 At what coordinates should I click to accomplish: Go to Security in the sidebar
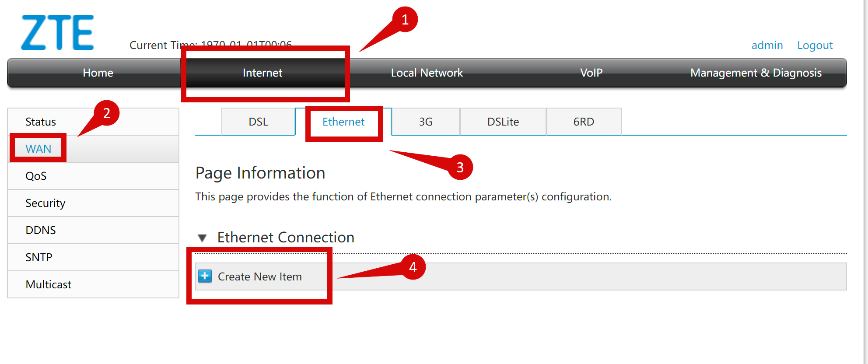[45, 203]
